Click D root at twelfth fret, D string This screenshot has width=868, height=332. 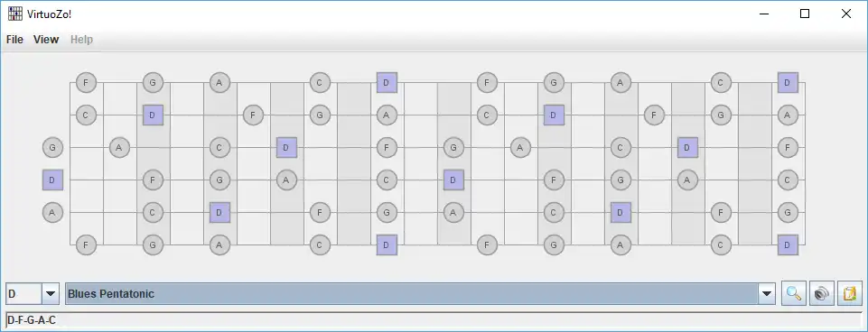(453, 180)
